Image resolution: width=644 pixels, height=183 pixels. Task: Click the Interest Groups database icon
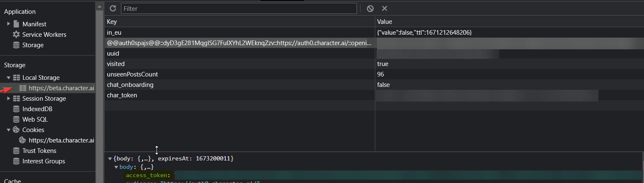point(16,161)
